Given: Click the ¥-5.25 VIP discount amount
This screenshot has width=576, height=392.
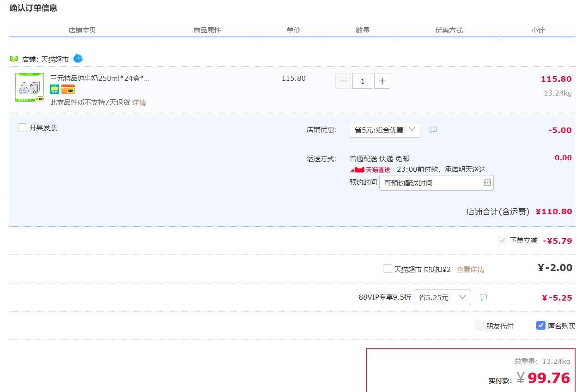Looking at the screenshot, I should click(x=557, y=298).
